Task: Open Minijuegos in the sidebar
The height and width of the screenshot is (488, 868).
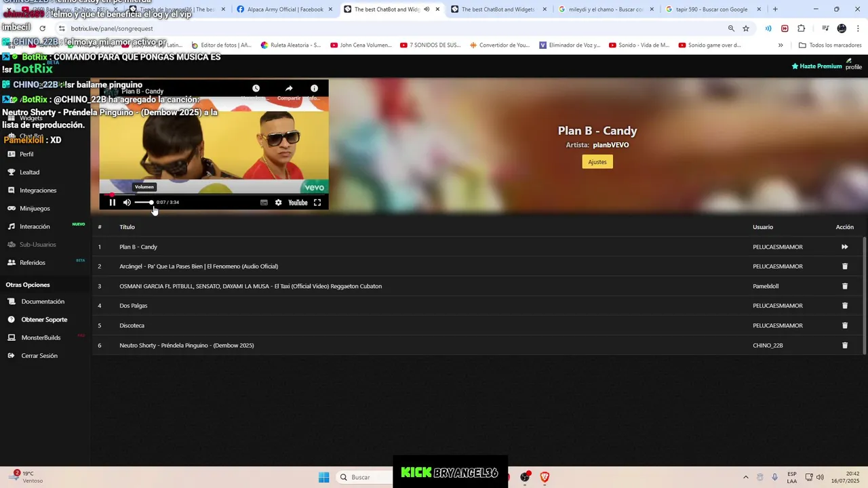Action: 35,209
